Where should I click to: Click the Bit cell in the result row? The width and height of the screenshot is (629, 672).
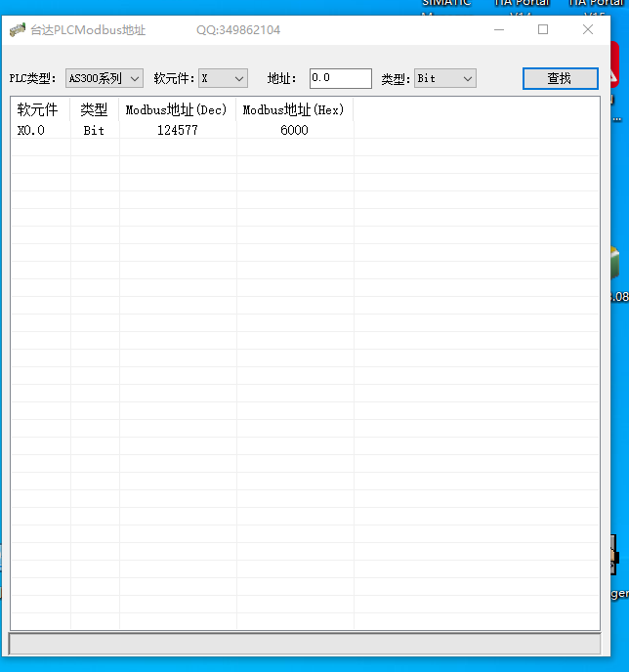click(x=94, y=130)
